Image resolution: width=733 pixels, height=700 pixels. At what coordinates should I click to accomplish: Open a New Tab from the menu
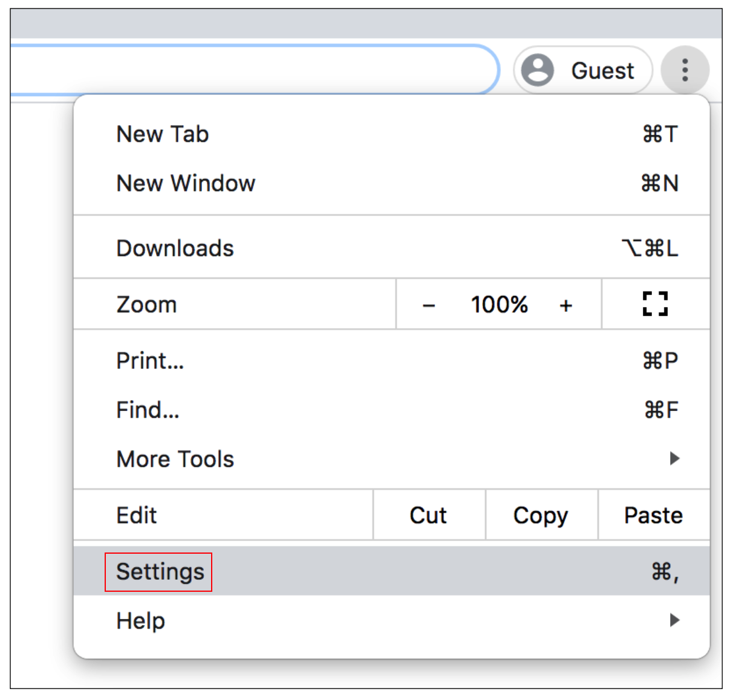click(x=163, y=134)
